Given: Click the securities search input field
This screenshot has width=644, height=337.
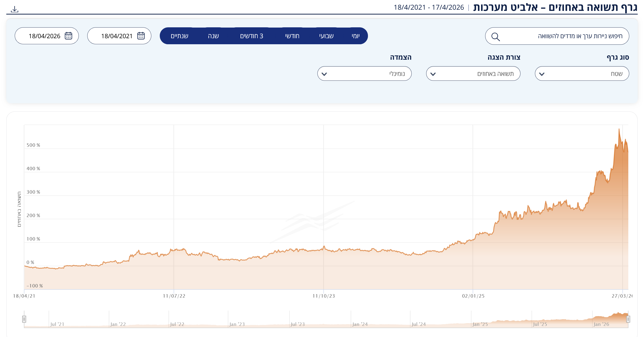Looking at the screenshot, I should pyautogui.click(x=563, y=36).
